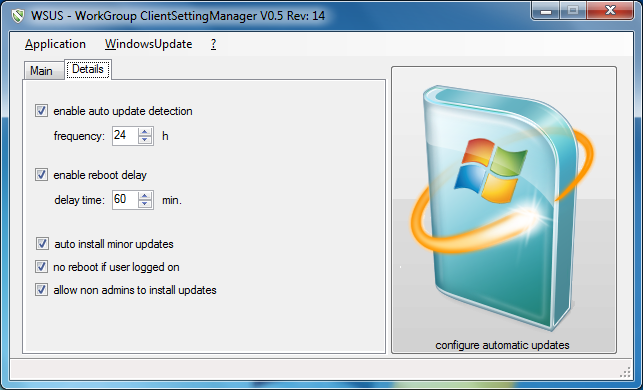Minimize the WSUS window
643x390 pixels.
pyautogui.click(x=545, y=11)
